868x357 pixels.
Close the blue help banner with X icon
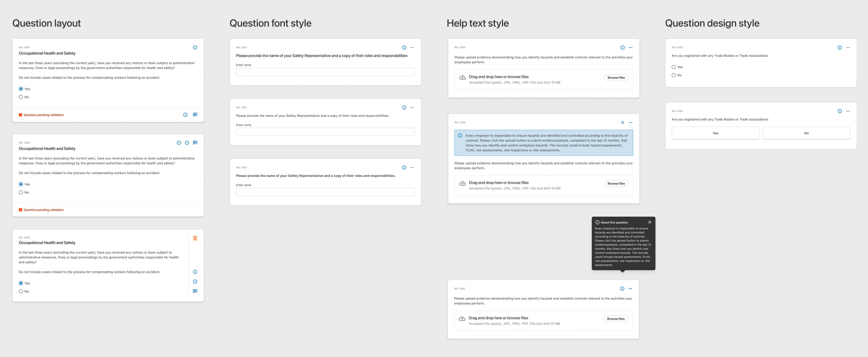(x=622, y=123)
